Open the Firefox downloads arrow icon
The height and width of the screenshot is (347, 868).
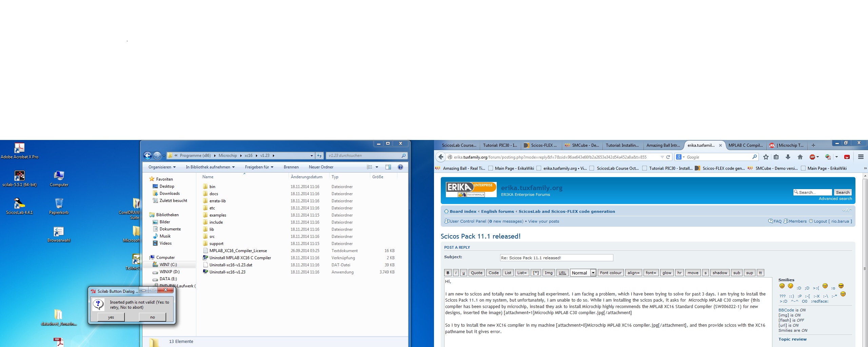(x=788, y=157)
